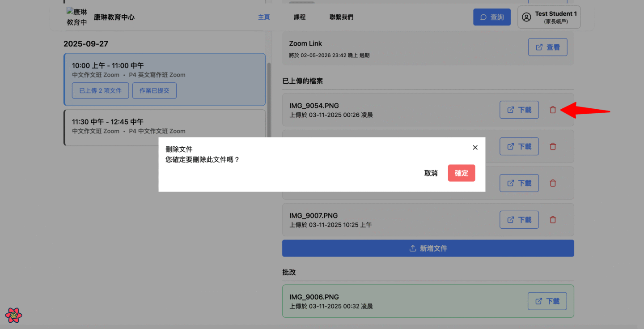Delete the IMG_9054.PNG file via trash icon
The width and height of the screenshot is (644, 329).
tap(553, 110)
